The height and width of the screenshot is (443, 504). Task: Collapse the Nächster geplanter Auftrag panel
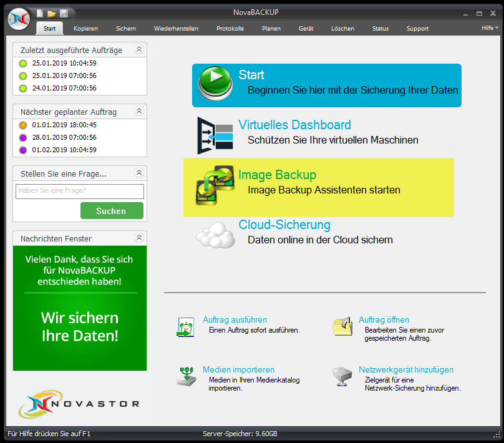pos(139,111)
